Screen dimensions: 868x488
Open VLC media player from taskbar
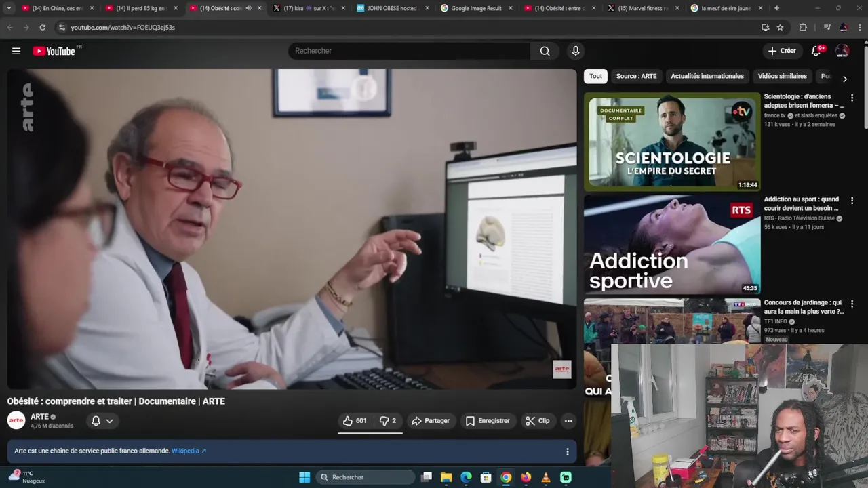click(546, 477)
